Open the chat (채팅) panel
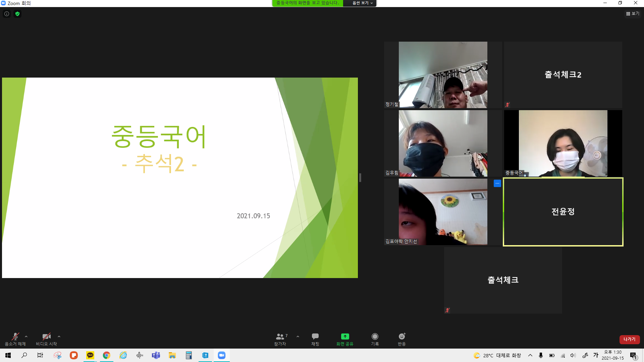 [315, 339]
